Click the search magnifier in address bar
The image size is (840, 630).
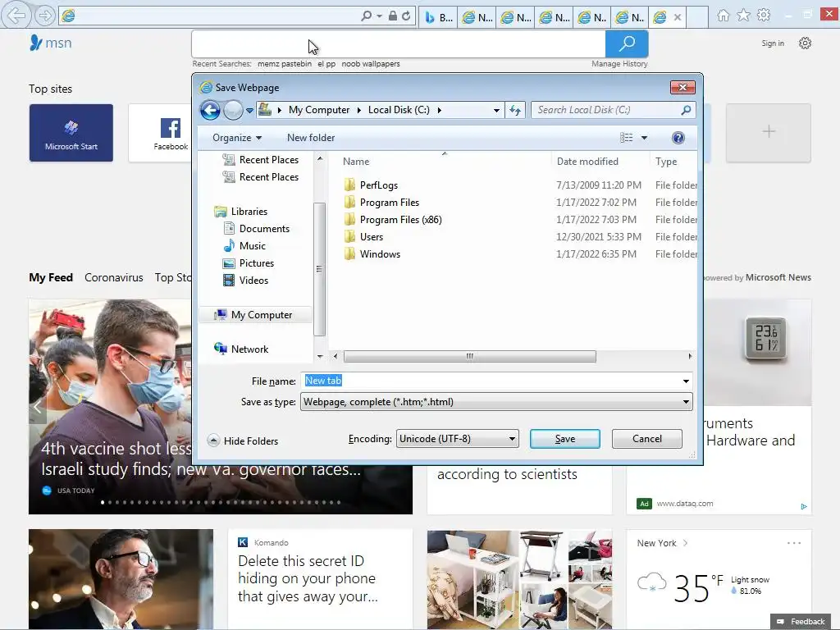pos(366,16)
